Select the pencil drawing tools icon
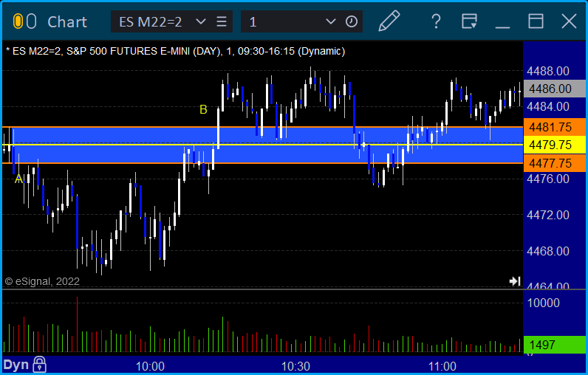This screenshot has width=588, height=375. (x=389, y=21)
